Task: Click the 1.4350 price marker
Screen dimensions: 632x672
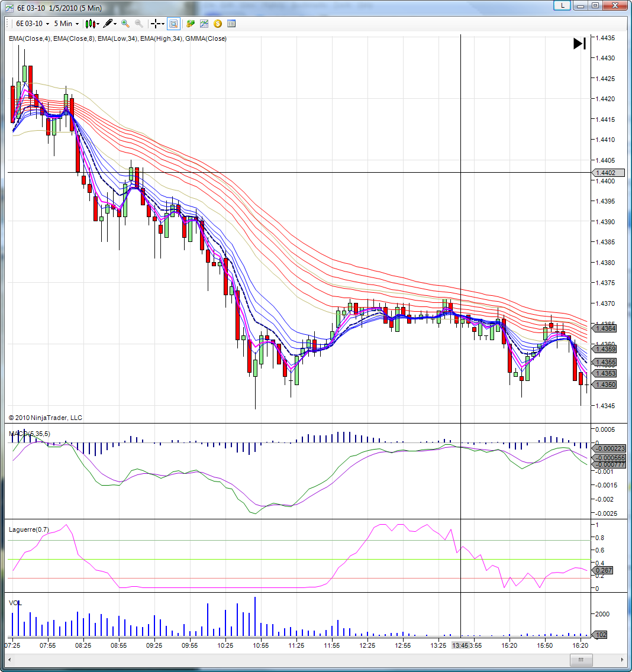Action: [x=605, y=385]
